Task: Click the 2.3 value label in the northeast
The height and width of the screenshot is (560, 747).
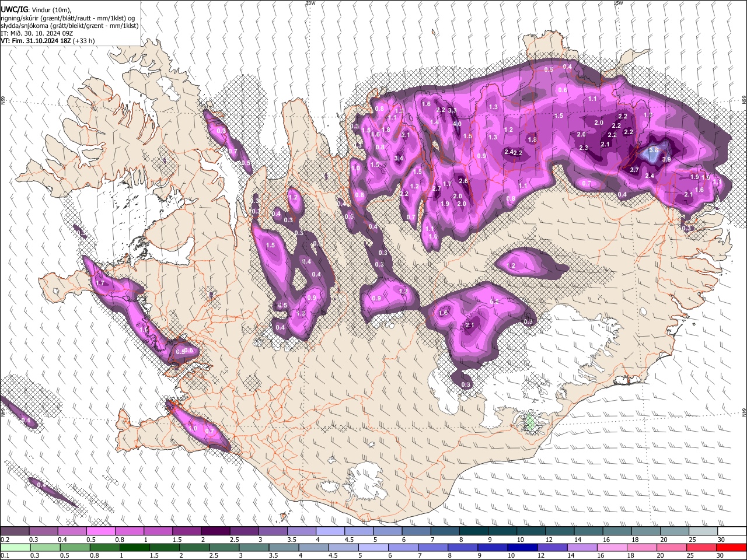Action: coord(584,148)
